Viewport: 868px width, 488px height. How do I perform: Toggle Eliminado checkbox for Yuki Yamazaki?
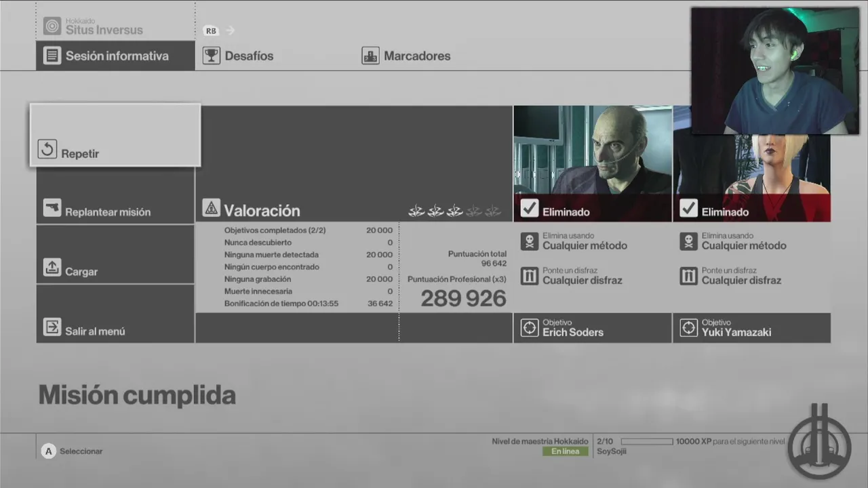[x=688, y=208]
